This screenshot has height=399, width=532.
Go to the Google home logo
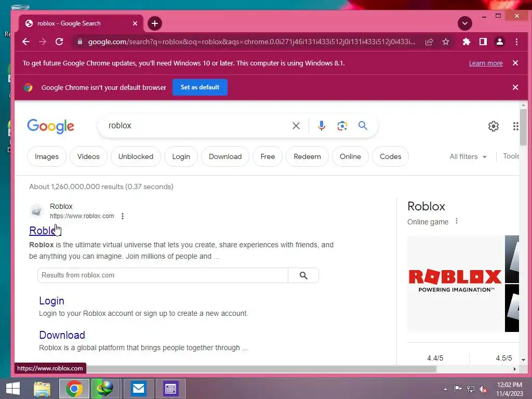[50, 126]
